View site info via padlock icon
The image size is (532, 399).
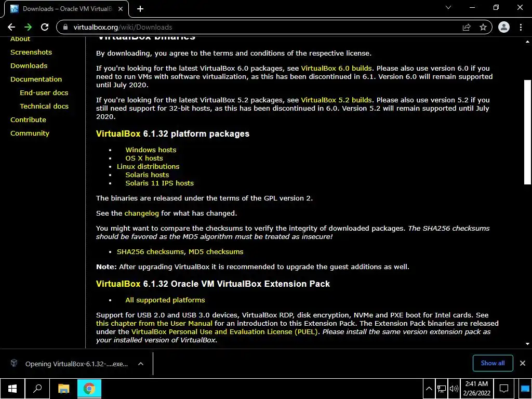click(65, 27)
